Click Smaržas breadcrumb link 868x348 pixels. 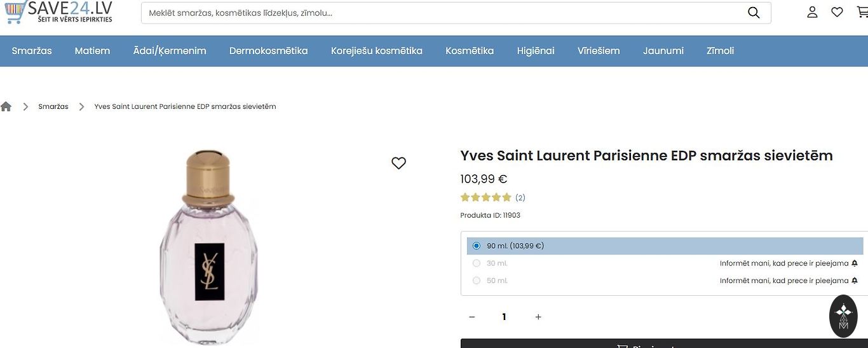pos(53,107)
